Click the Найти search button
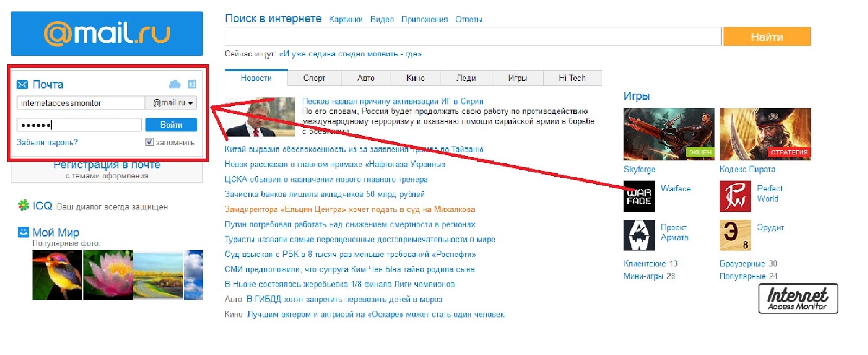Viewport: 868px width, 355px height. [767, 36]
